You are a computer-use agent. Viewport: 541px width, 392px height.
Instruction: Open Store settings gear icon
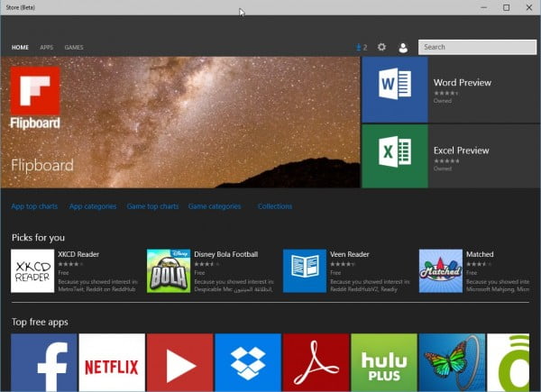(381, 47)
